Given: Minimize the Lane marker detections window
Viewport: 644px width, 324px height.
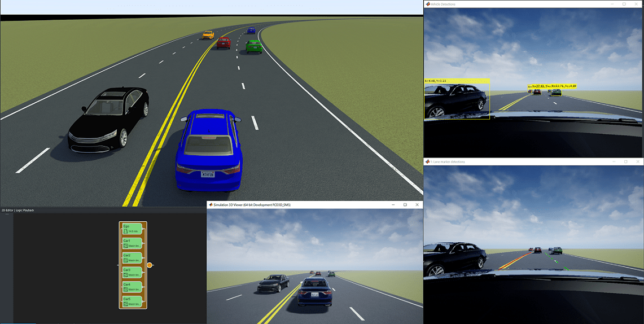Looking at the screenshot, I should click(x=613, y=162).
